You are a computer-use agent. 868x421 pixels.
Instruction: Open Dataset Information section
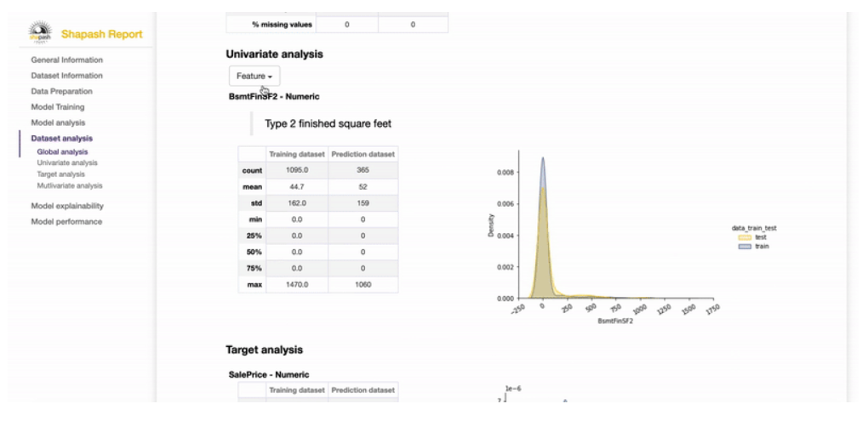point(67,76)
